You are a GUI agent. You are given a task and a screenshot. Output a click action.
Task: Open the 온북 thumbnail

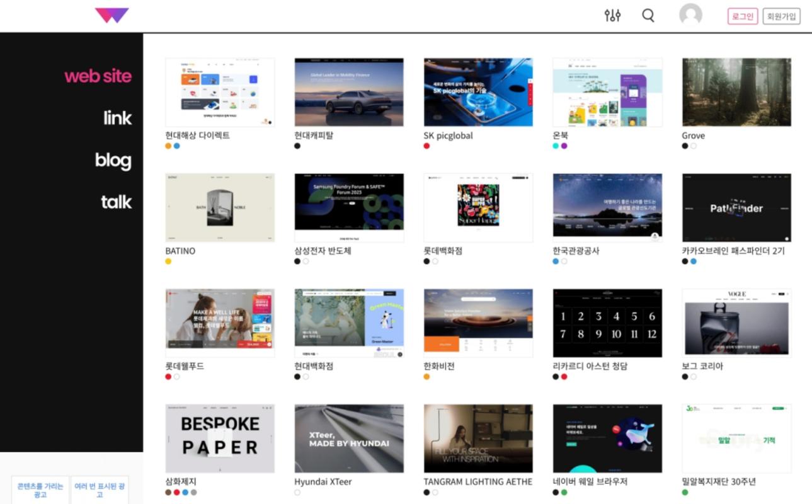tap(607, 92)
